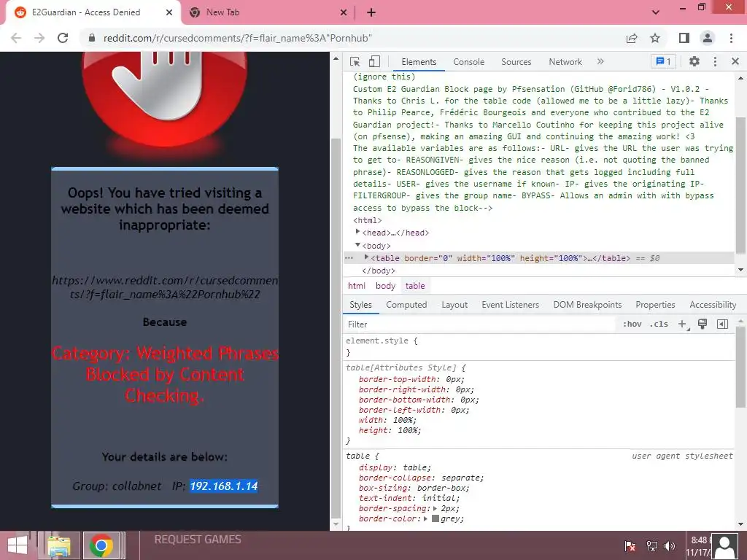Screen dimensions: 747x560
Task: Click the network tray icon
Action: point(651,545)
